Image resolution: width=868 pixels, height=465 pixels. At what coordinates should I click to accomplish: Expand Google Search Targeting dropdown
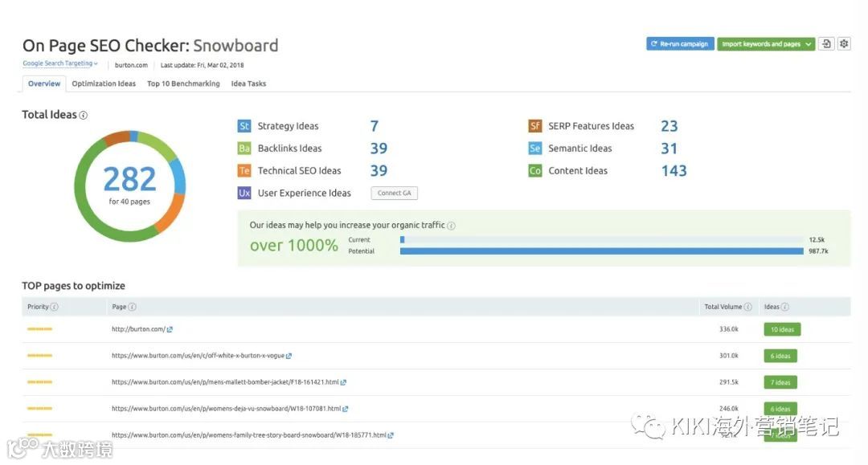click(x=59, y=63)
